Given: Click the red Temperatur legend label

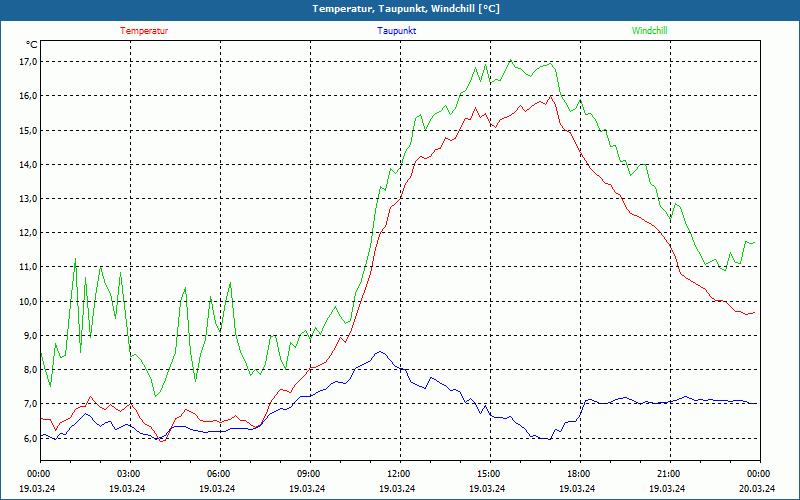Looking at the screenshot, I should tap(144, 31).
